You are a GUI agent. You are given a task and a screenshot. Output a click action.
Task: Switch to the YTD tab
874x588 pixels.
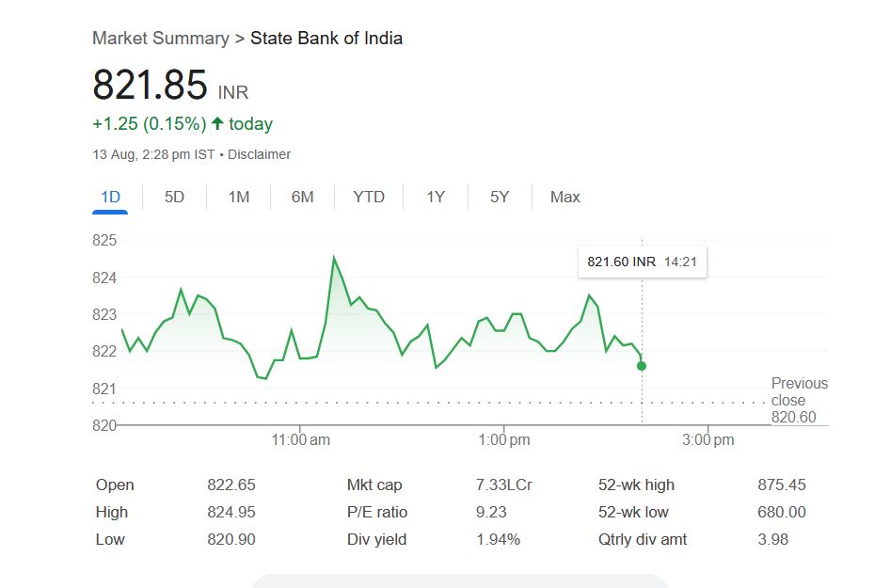pos(369,197)
